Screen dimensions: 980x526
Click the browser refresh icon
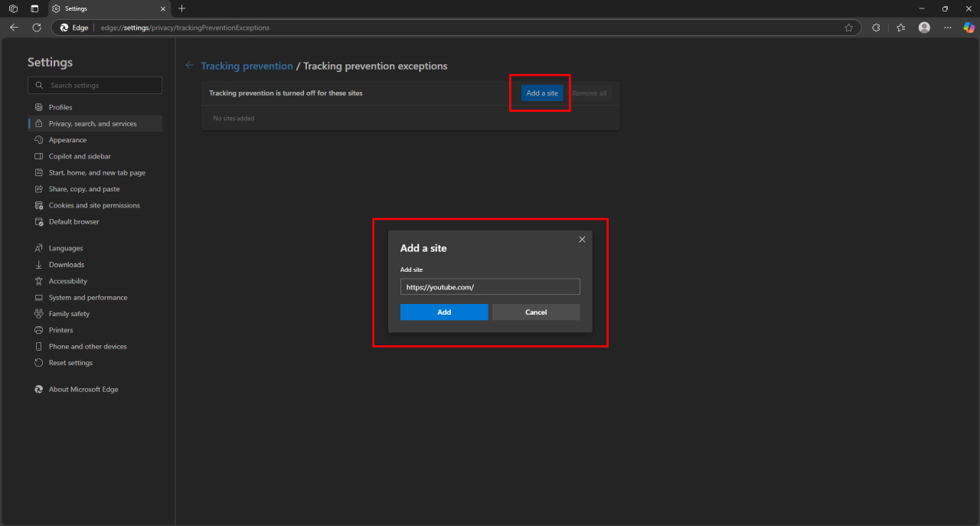coord(37,28)
